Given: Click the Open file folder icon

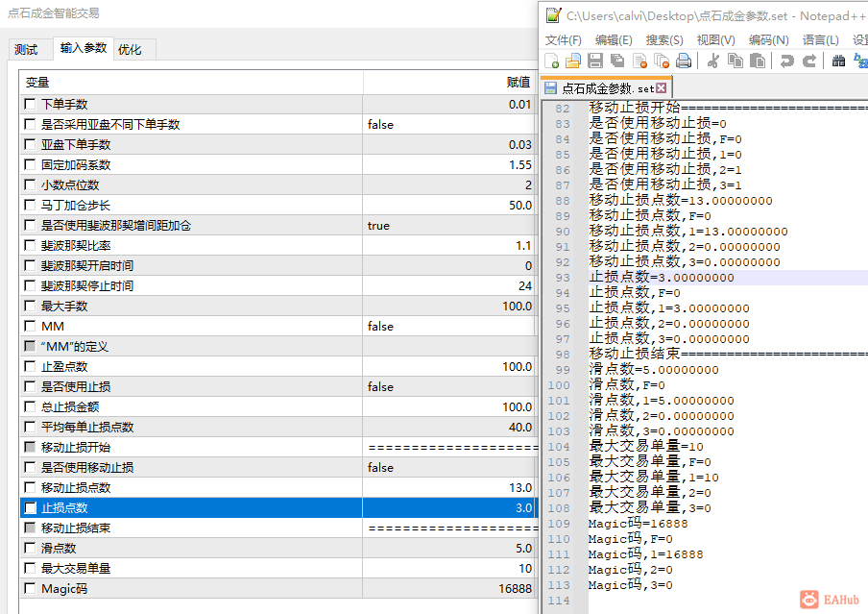Looking at the screenshot, I should click(573, 61).
